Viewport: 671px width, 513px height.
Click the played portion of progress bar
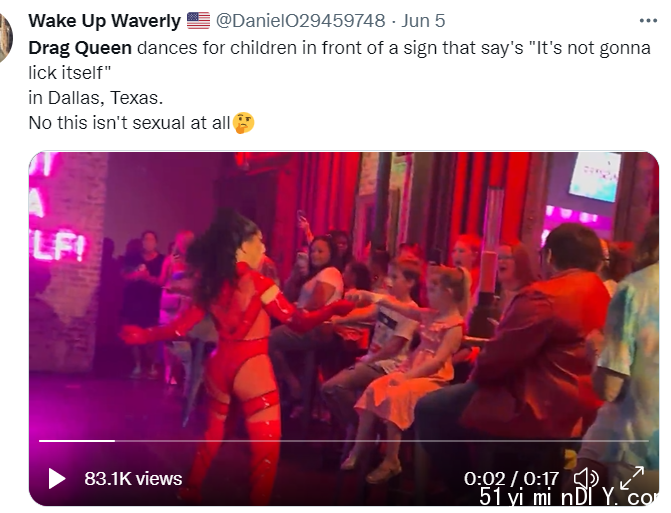(x=77, y=440)
